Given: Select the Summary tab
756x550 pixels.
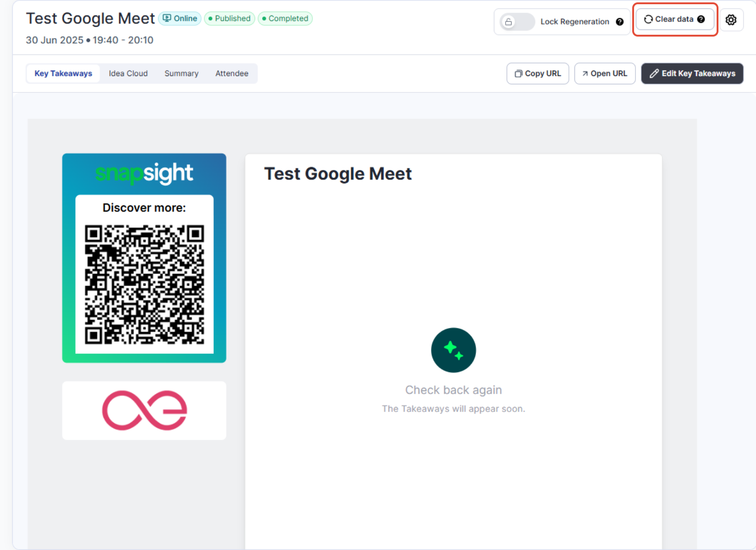Looking at the screenshot, I should pos(181,74).
